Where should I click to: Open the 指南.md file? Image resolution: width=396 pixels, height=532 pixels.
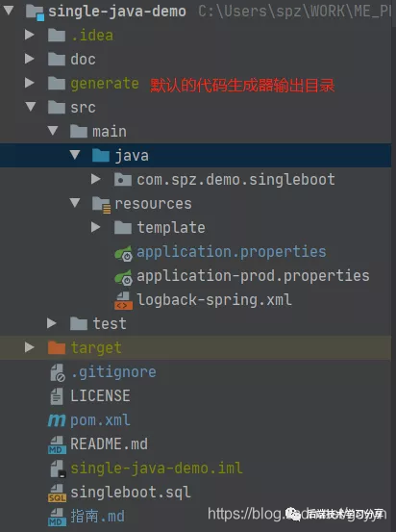coord(97,517)
